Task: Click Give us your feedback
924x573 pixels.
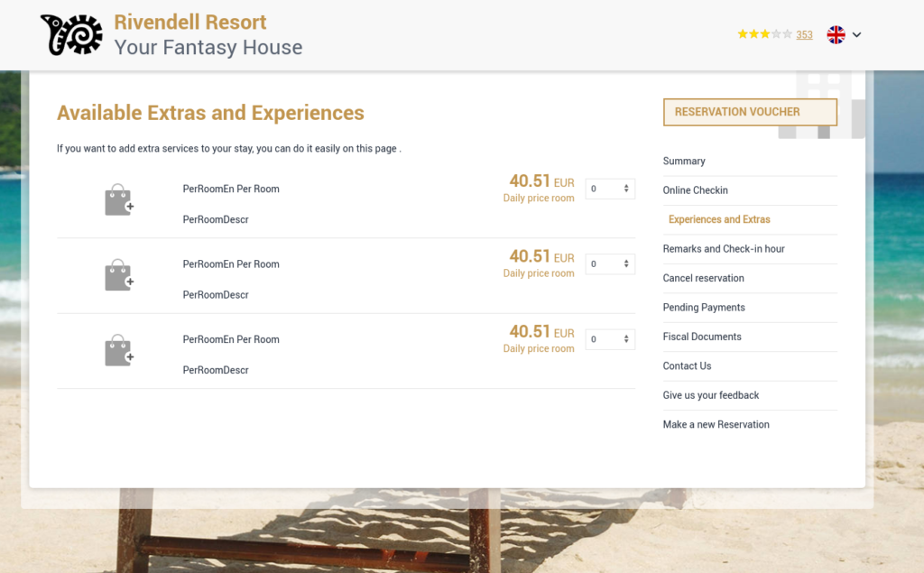Action: pyautogui.click(x=711, y=395)
